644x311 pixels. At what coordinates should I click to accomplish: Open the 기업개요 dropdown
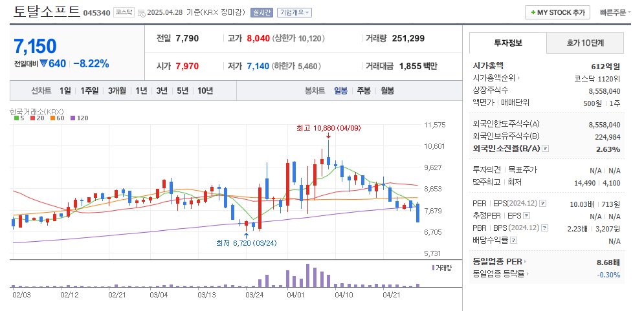[x=294, y=12]
